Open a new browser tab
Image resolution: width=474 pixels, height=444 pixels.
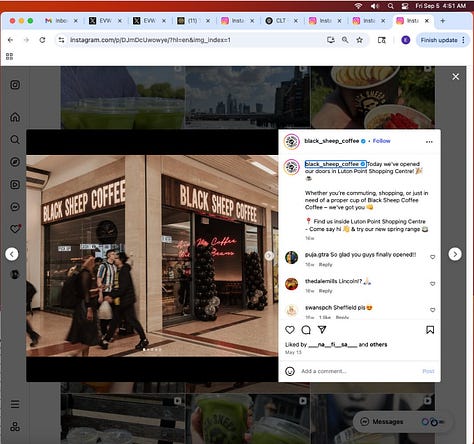tap(443, 21)
